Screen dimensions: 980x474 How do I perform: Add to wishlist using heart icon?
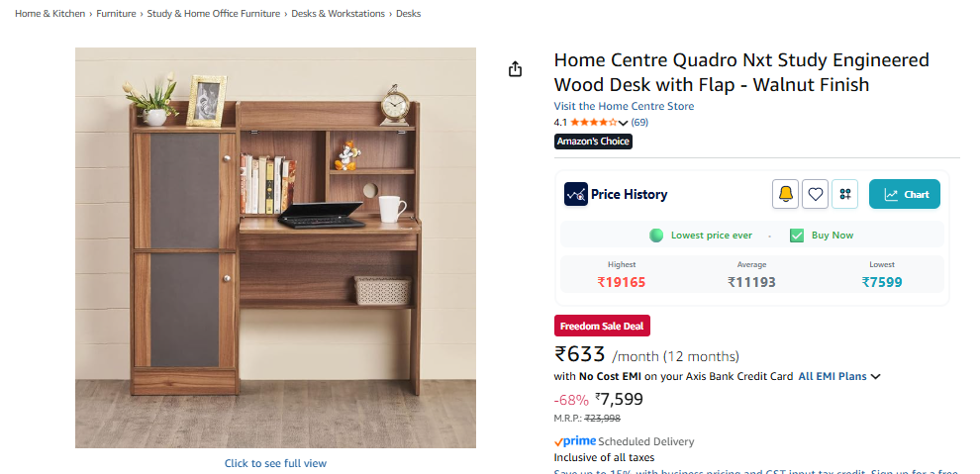(x=815, y=194)
